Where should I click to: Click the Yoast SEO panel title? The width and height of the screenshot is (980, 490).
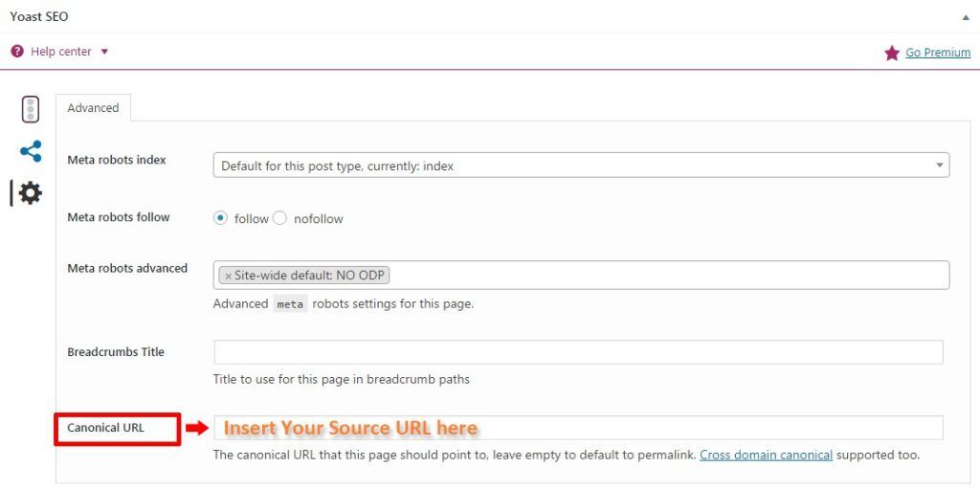[38, 17]
